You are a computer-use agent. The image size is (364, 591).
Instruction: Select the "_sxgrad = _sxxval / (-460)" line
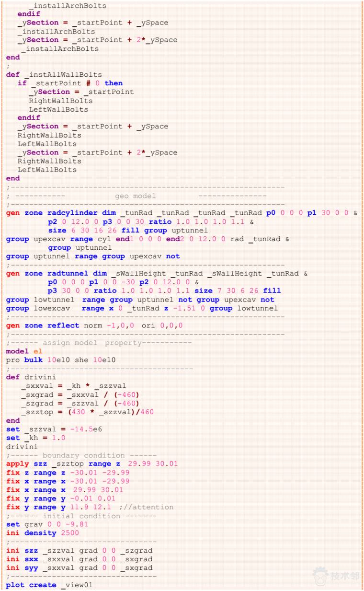click(x=80, y=394)
